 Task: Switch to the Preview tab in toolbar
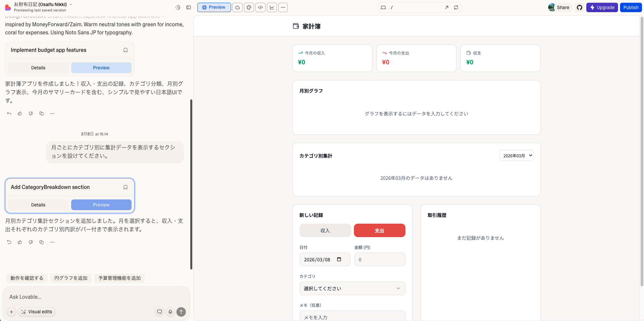(214, 7)
